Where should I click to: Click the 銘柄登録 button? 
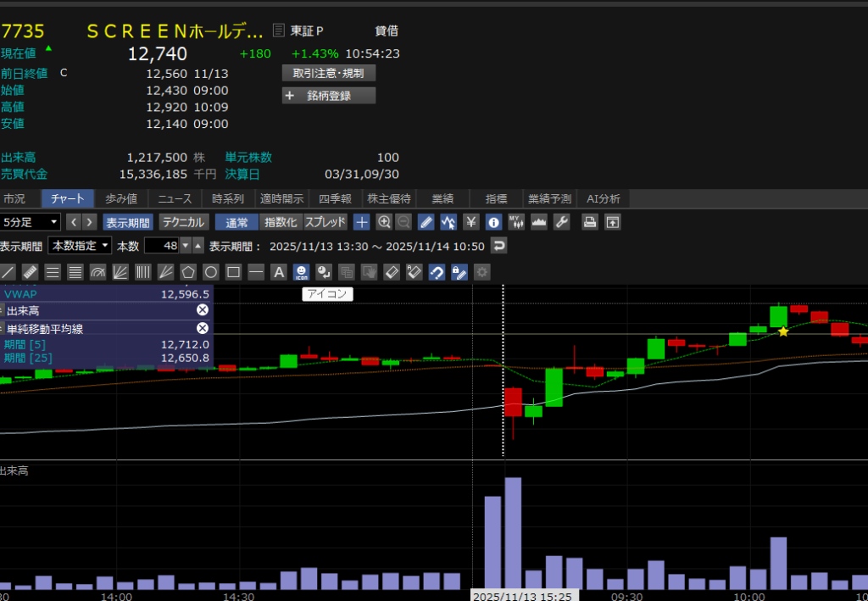(x=329, y=96)
